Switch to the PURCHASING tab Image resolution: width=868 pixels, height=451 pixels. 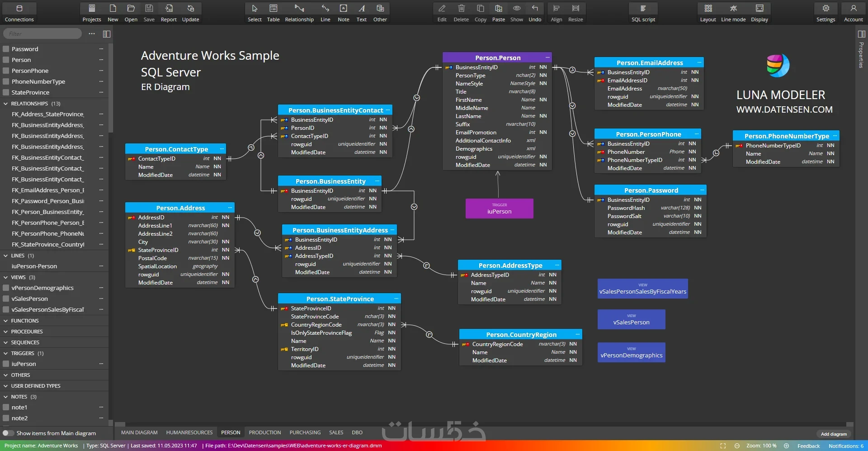[x=305, y=432]
